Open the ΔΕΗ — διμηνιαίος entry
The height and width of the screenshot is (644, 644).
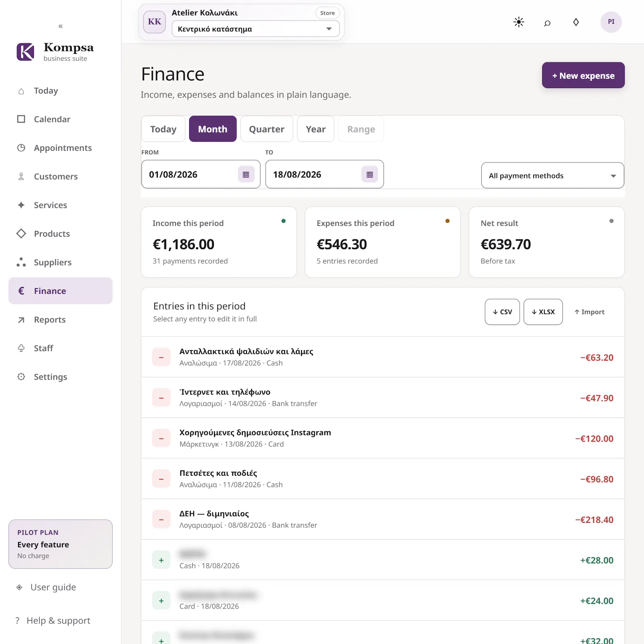point(383,519)
